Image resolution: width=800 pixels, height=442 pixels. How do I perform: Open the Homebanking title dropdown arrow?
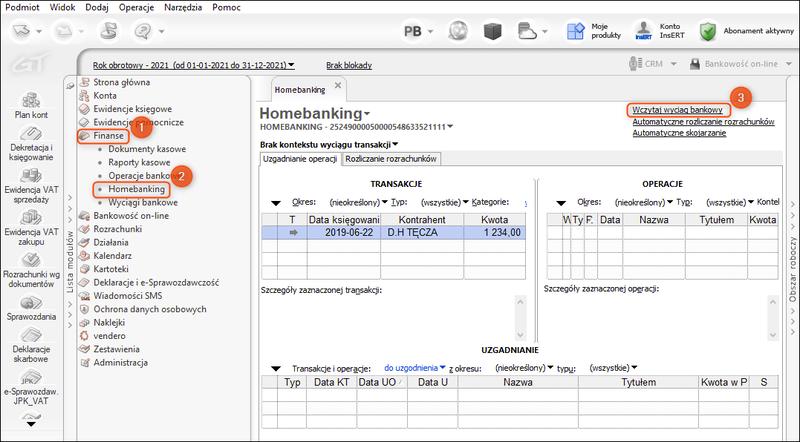[x=367, y=114]
